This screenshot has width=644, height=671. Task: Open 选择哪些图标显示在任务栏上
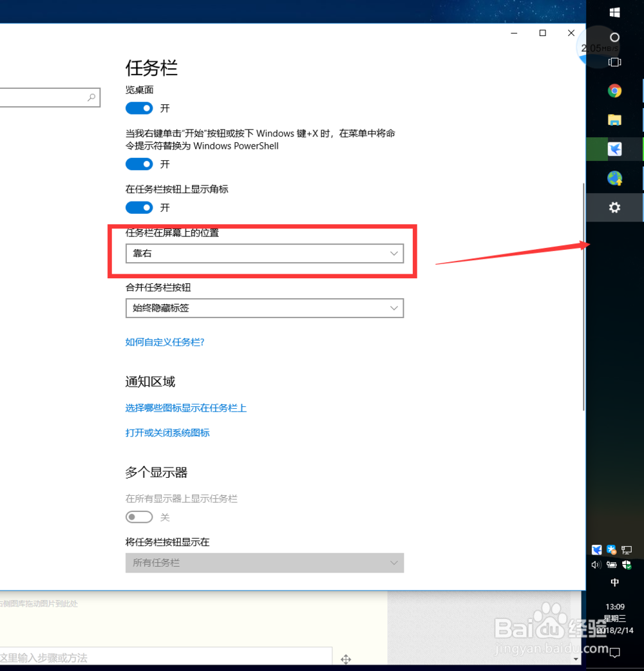coord(185,408)
